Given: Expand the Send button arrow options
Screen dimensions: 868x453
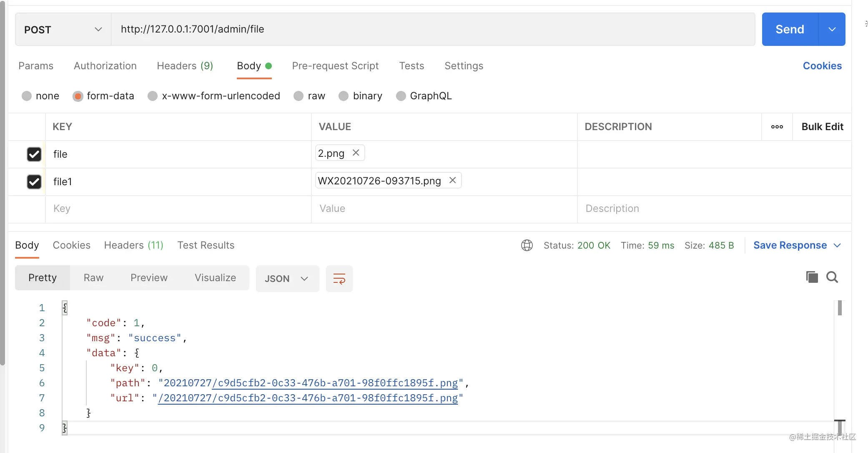Looking at the screenshot, I should tap(832, 29).
